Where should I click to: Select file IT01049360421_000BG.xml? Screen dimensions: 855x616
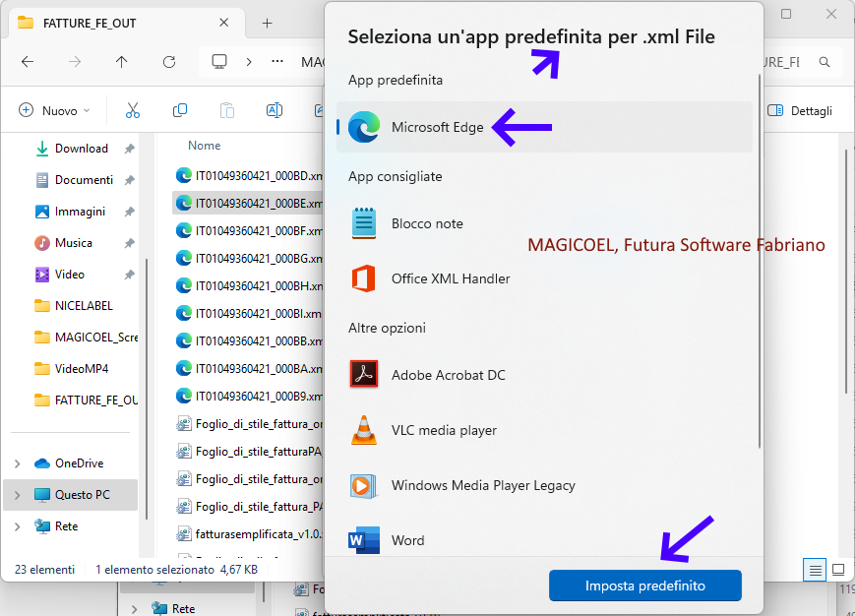pyautogui.click(x=248, y=259)
